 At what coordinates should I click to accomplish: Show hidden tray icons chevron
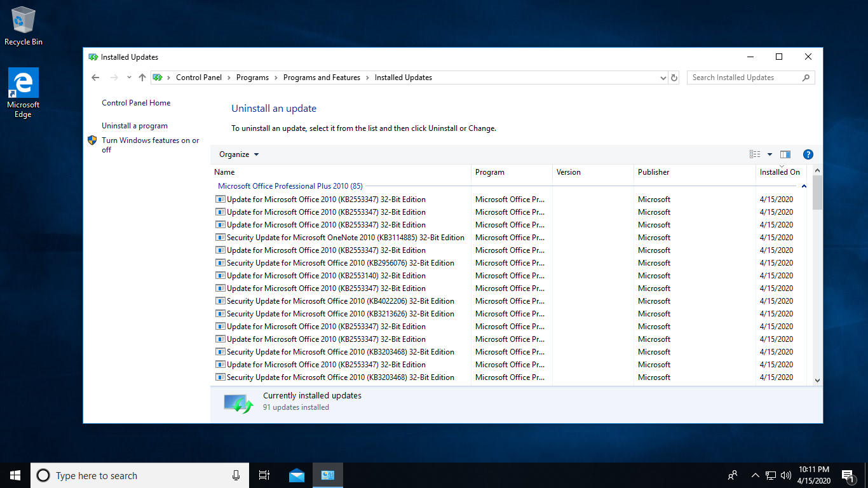(x=756, y=475)
